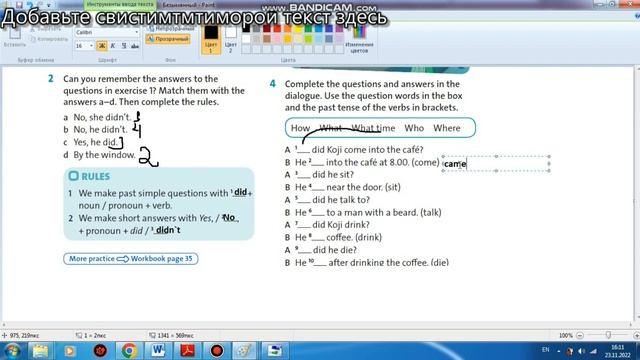Click the zoom slider handle

608,335
